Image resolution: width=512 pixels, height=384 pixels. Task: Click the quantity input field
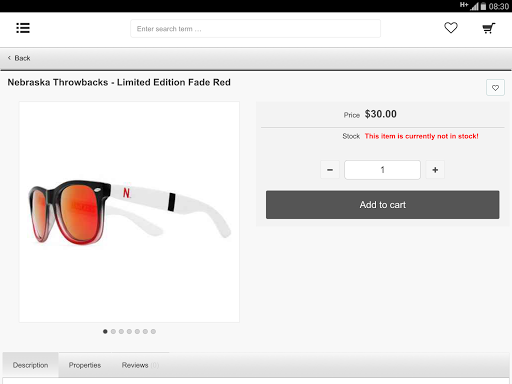click(382, 170)
